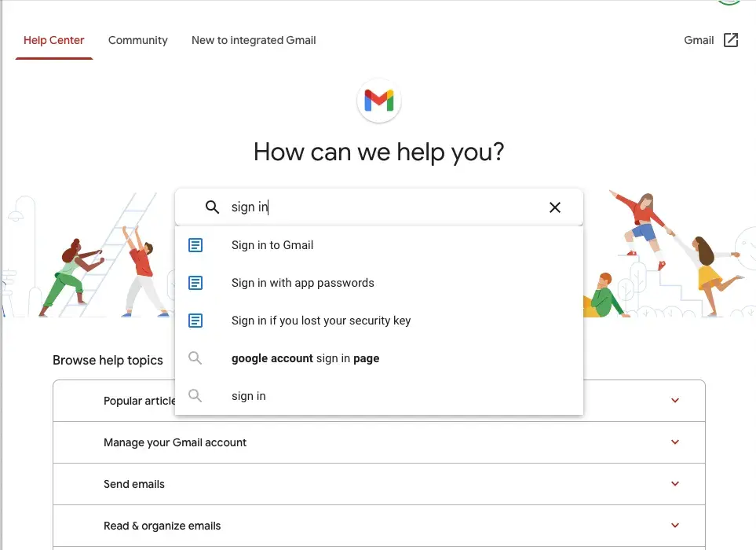Viewport: 756px width, 550px height.
Task: Clear the search box with the X button
Action: 555,207
